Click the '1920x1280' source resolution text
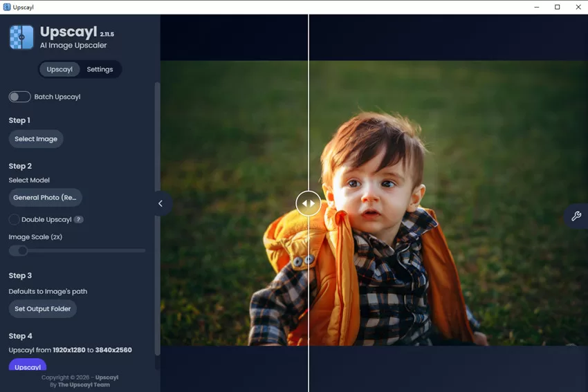The width and height of the screenshot is (588, 392). pyautogui.click(x=69, y=350)
